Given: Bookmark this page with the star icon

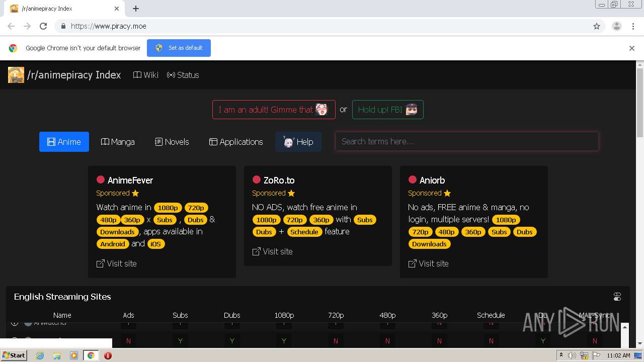Looking at the screenshot, I should click(x=597, y=26).
